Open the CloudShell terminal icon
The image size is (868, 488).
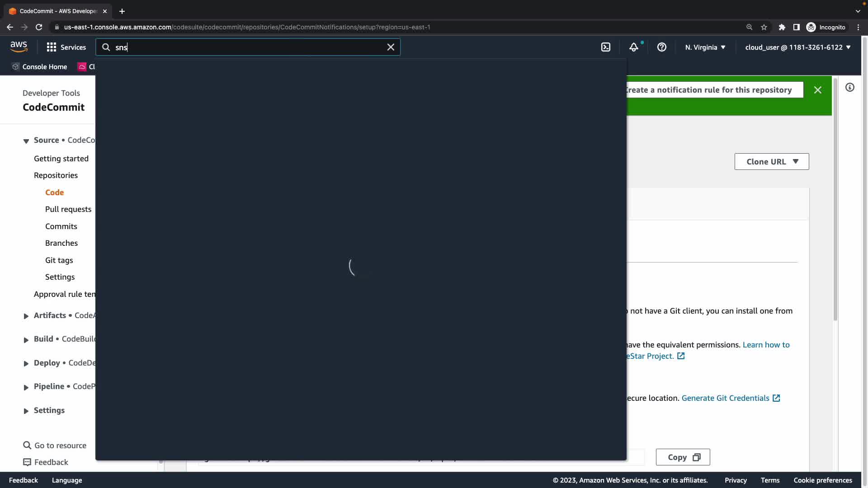point(606,47)
